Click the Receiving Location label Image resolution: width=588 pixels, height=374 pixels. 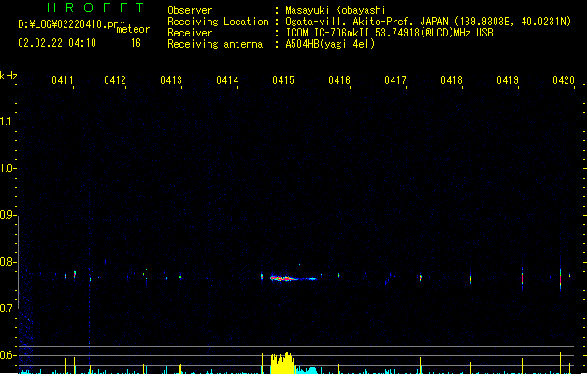218,22
